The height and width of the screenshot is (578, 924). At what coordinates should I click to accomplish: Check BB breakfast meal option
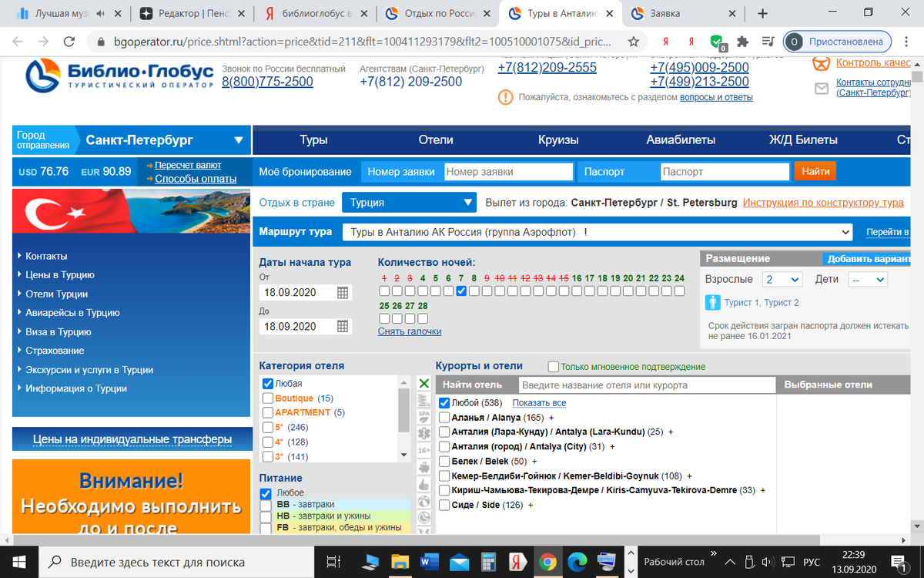[x=266, y=505]
